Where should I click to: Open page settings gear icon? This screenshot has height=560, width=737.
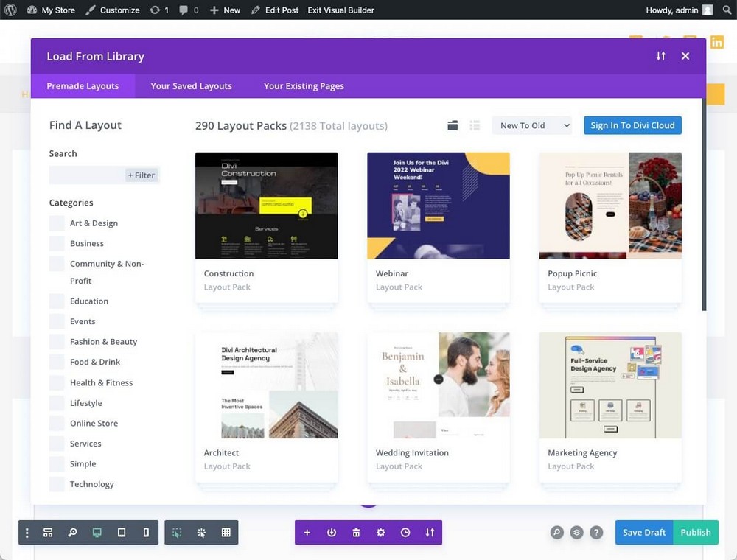(x=381, y=532)
